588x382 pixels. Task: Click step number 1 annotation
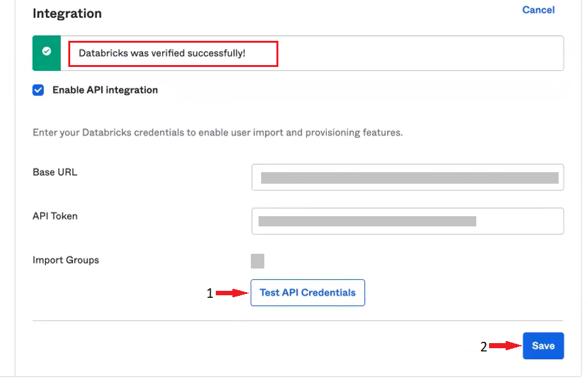click(x=209, y=293)
